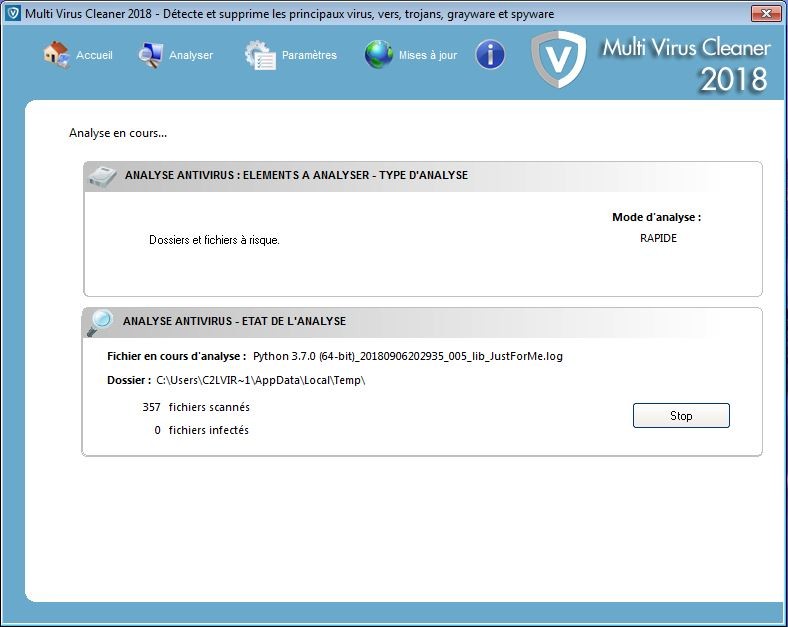Click the title bar shield app icon
Image resolution: width=788 pixels, height=627 pixels.
tap(13, 14)
